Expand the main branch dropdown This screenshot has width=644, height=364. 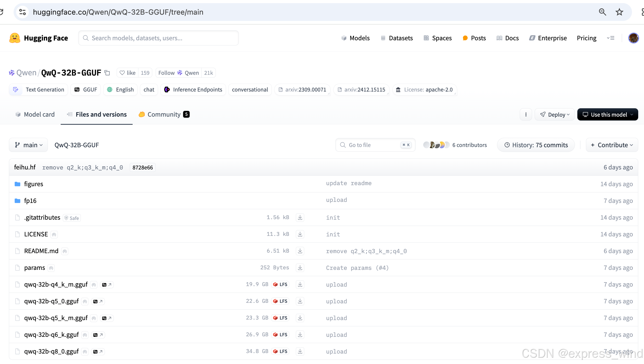tap(29, 145)
